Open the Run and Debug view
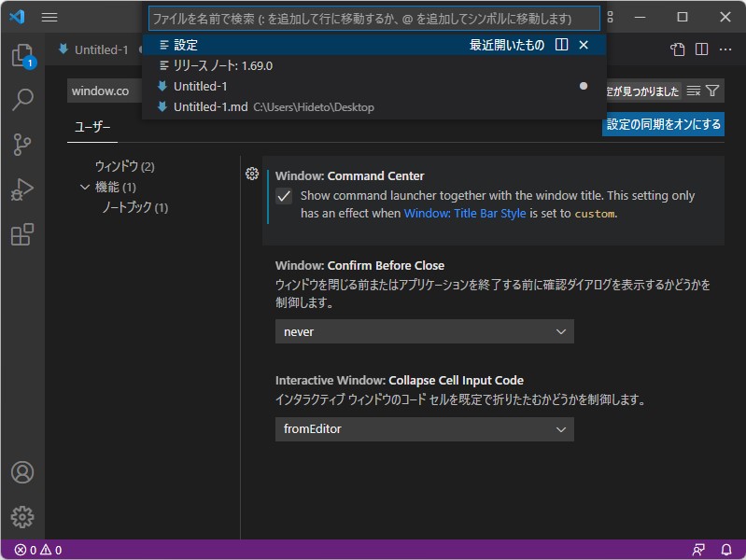The height and width of the screenshot is (560, 746). (x=22, y=189)
